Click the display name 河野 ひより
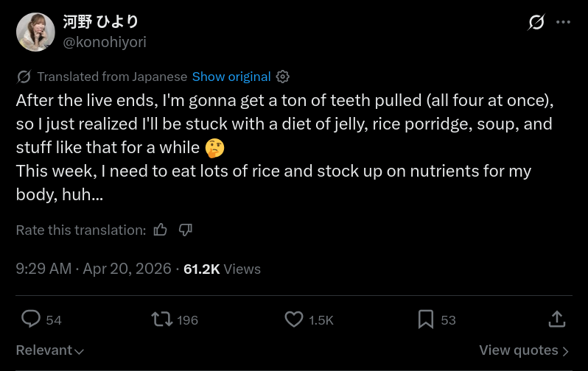The height and width of the screenshot is (371, 588). (x=101, y=22)
